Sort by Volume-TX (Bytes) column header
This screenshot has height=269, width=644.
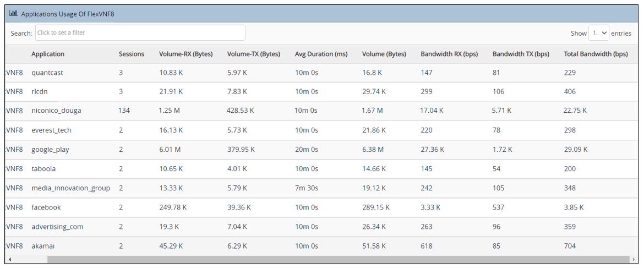(253, 54)
